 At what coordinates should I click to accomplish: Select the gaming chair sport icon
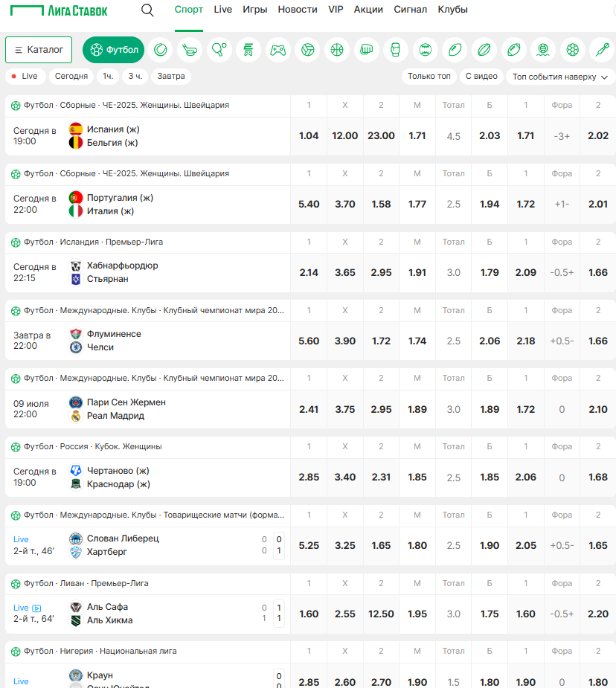(x=248, y=50)
